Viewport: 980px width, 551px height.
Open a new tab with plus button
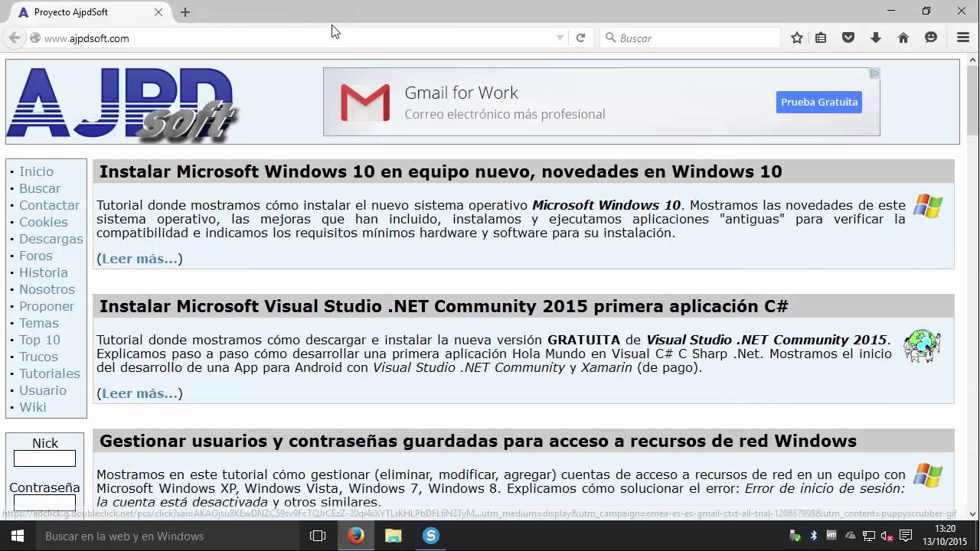[x=185, y=12]
